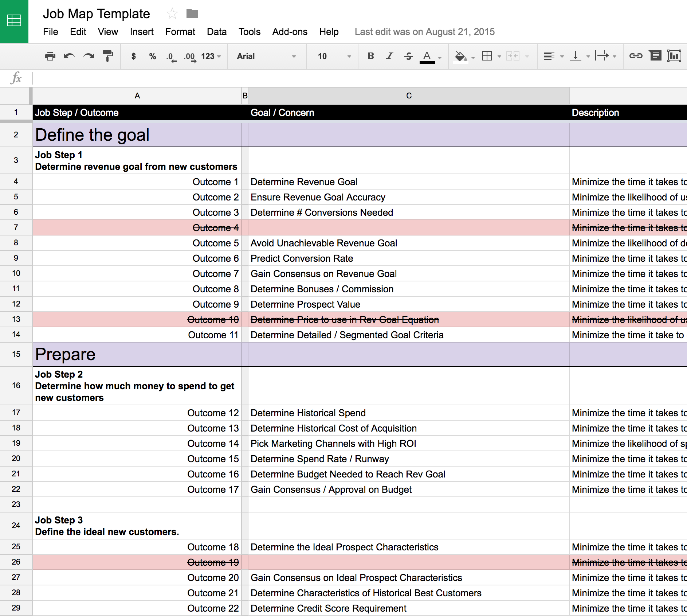Select the Determine Historical Spend cell
The image size is (687, 616).
tap(409, 413)
